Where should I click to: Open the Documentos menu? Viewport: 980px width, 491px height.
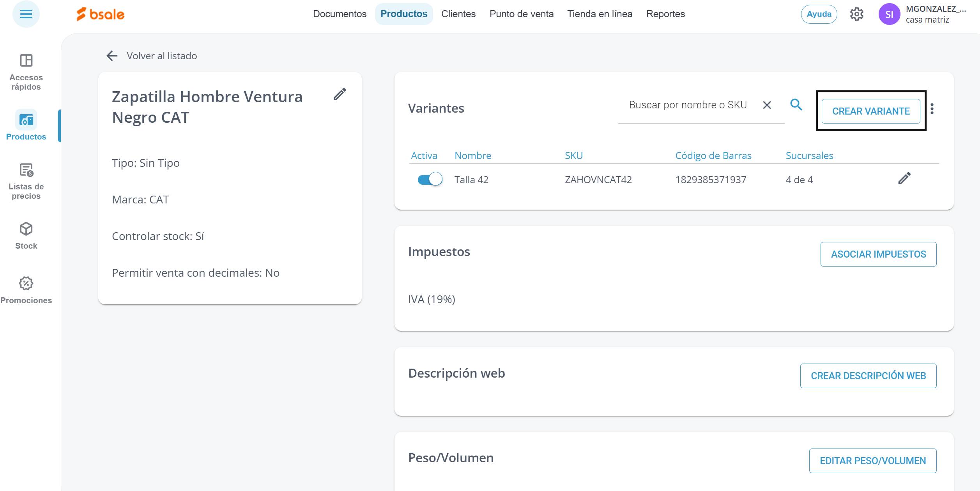click(340, 14)
